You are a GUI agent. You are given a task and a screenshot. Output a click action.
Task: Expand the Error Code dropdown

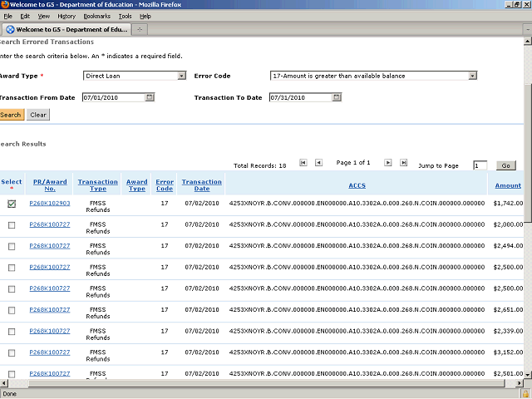coord(472,76)
